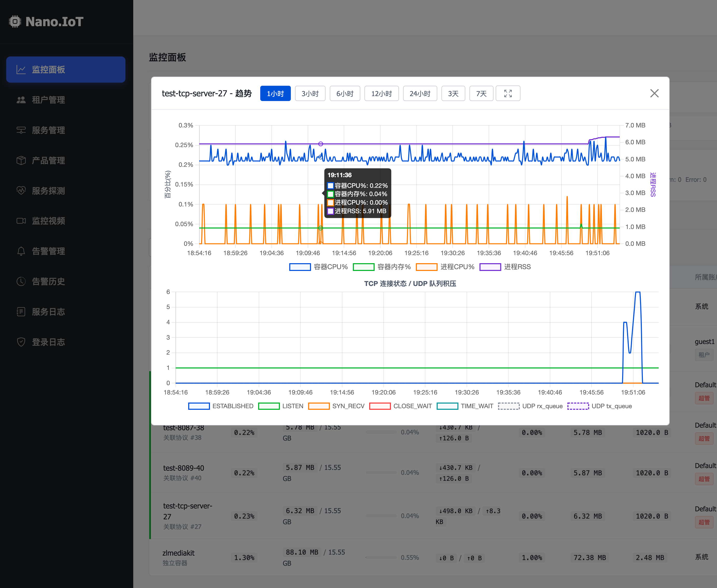Click the 登录日志 shield icon

(21, 342)
